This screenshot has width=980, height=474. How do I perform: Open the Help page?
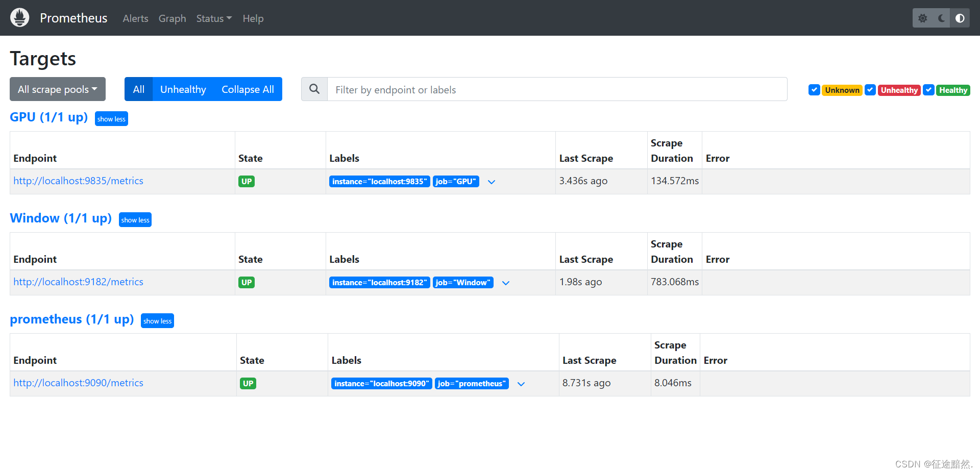click(x=253, y=18)
